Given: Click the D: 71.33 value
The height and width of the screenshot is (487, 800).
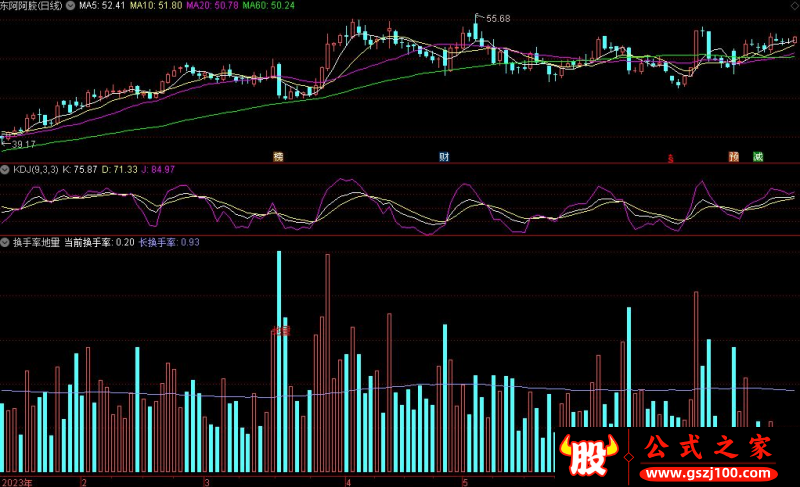Looking at the screenshot, I should [x=119, y=169].
